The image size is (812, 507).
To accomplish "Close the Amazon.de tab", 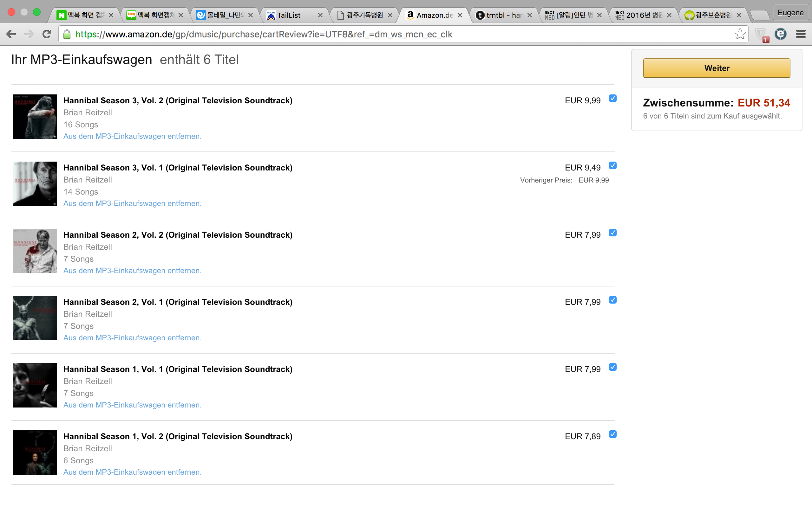I will pyautogui.click(x=460, y=15).
